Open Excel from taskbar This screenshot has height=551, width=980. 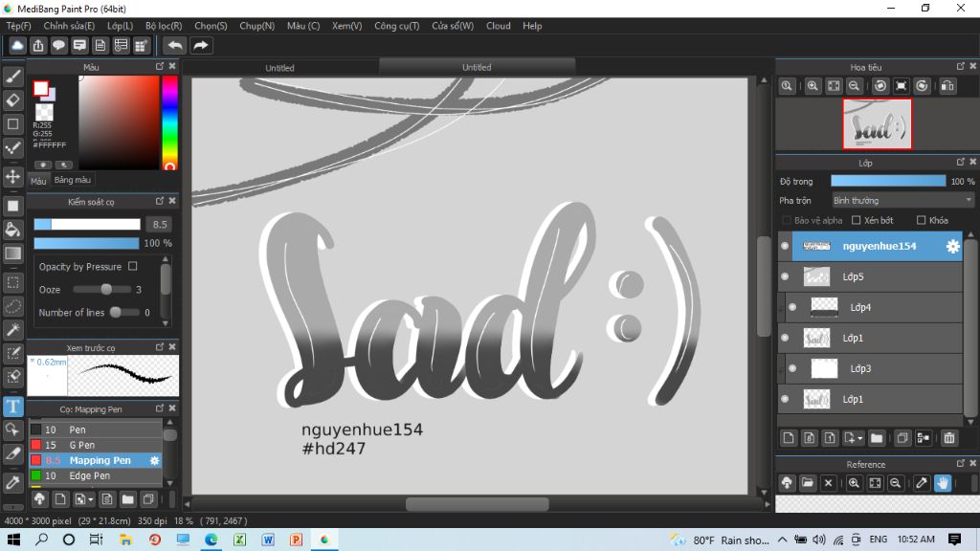[x=239, y=540]
